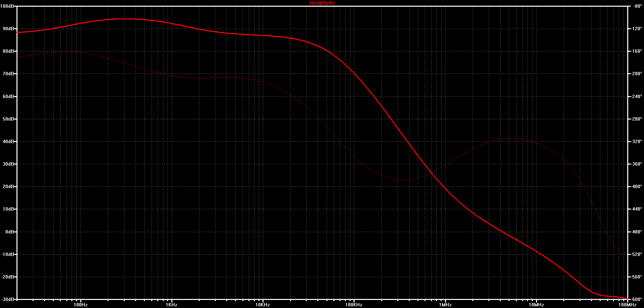Click the -120° phase axis label
644x308 pixels.
point(636,29)
